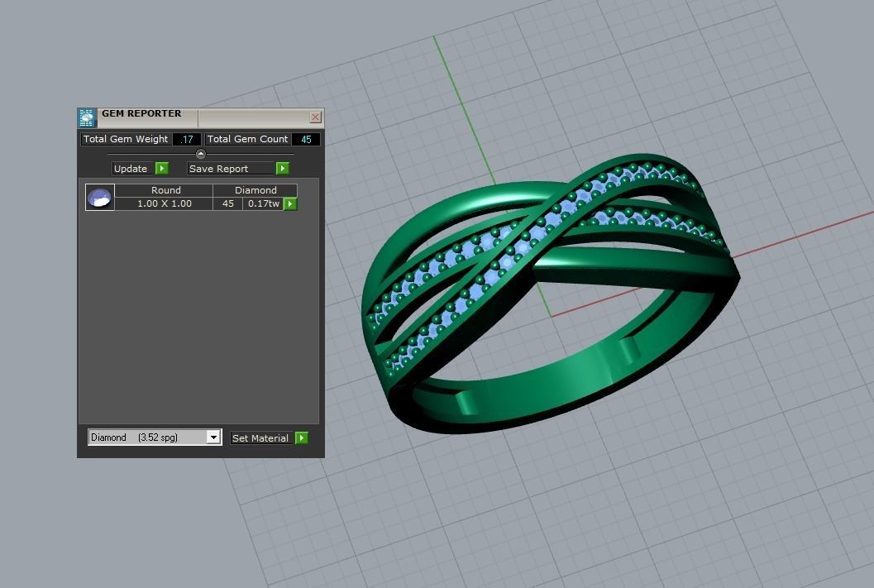Click the 'Total Gem Weight' label
The height and width of the screenshot is (588, 874).
pos(126,139)
